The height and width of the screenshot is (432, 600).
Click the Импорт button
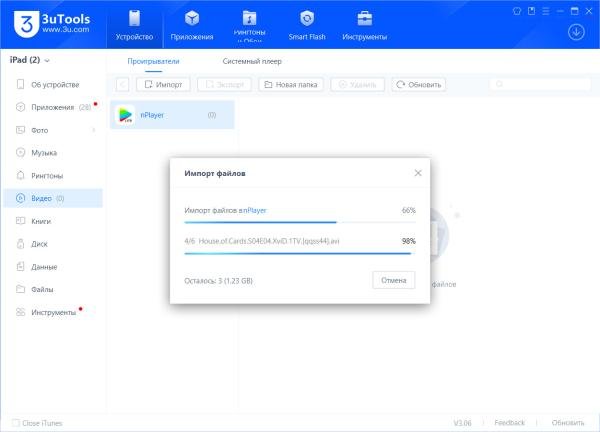(163, 85)
